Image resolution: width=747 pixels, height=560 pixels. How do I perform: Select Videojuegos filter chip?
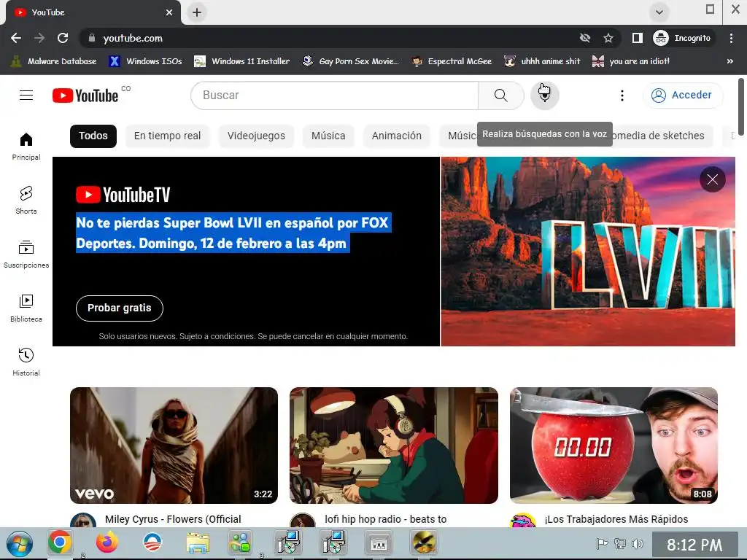pos(256,136)
